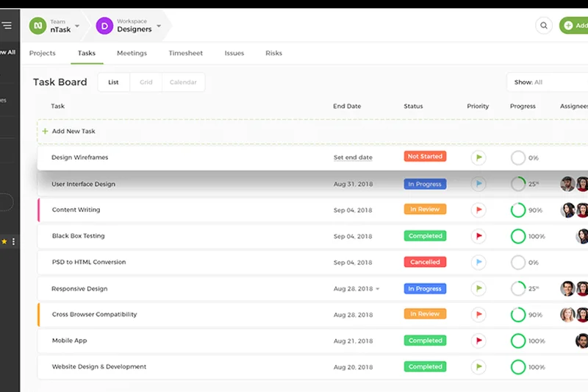
Task: Click the Set end date link
Action: (x=353, y=157)
